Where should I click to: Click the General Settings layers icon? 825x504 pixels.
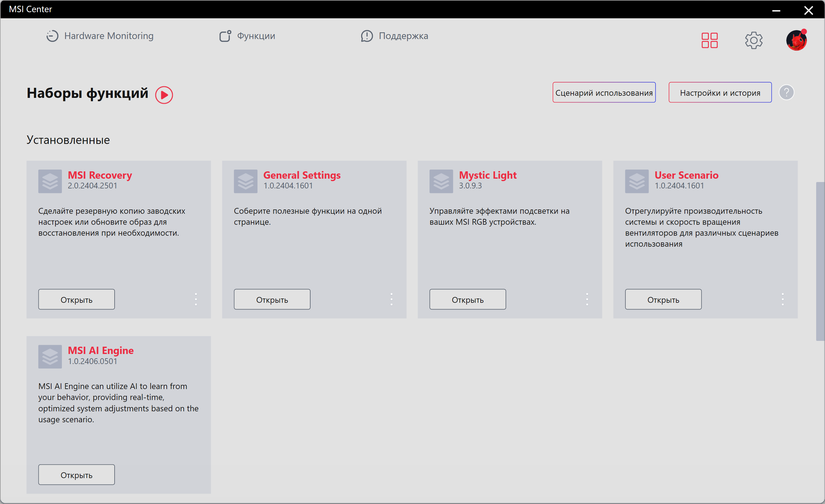245,181
